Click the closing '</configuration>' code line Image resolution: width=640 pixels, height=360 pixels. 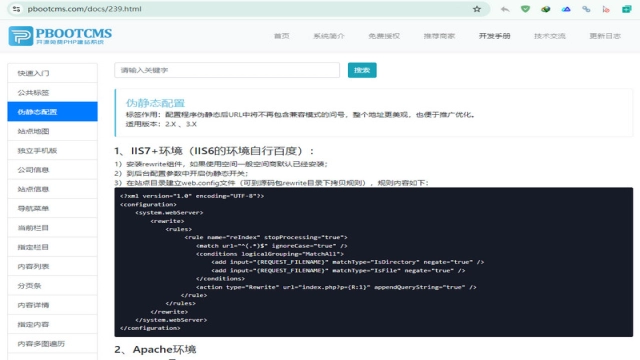coord(150,328)
